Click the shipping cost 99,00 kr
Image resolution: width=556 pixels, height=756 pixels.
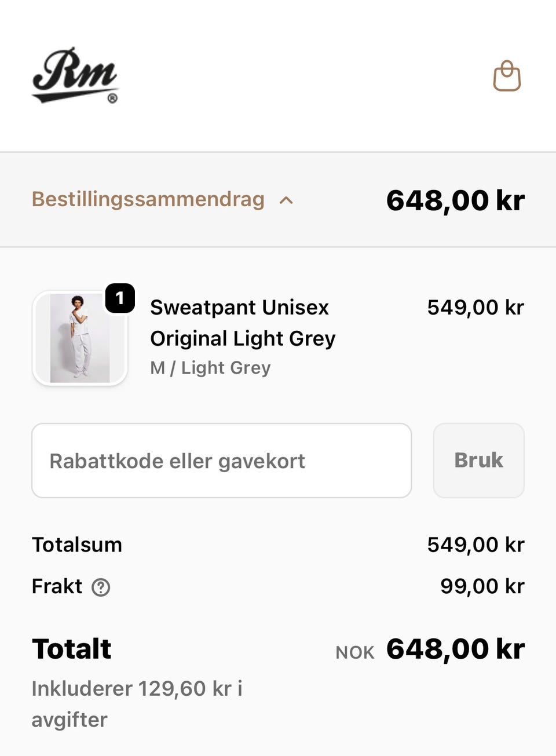482,586
